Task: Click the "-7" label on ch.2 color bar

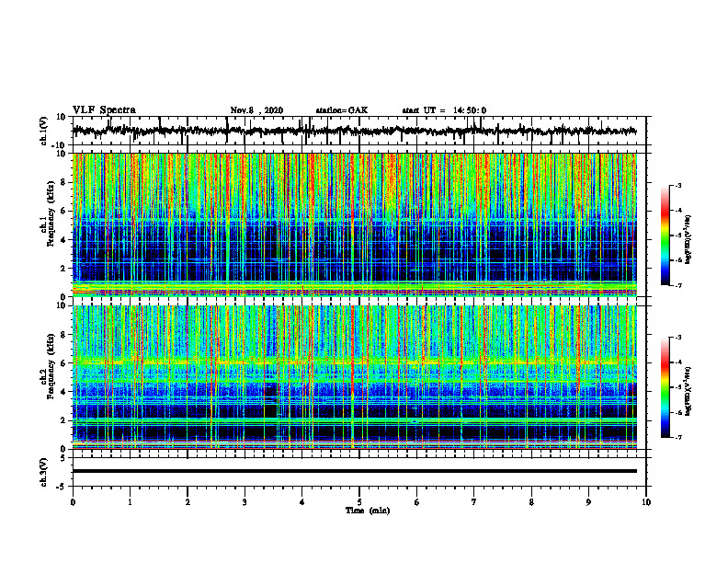Action: pos(677,437)
